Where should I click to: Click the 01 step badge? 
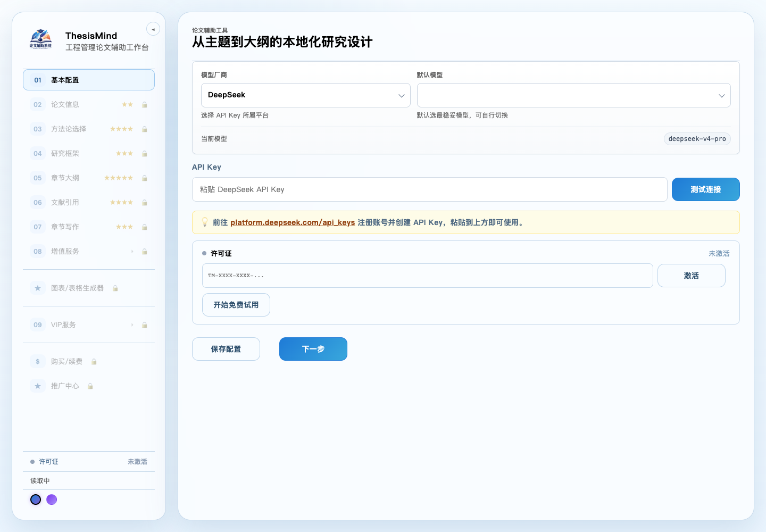(x=38, y=80)
